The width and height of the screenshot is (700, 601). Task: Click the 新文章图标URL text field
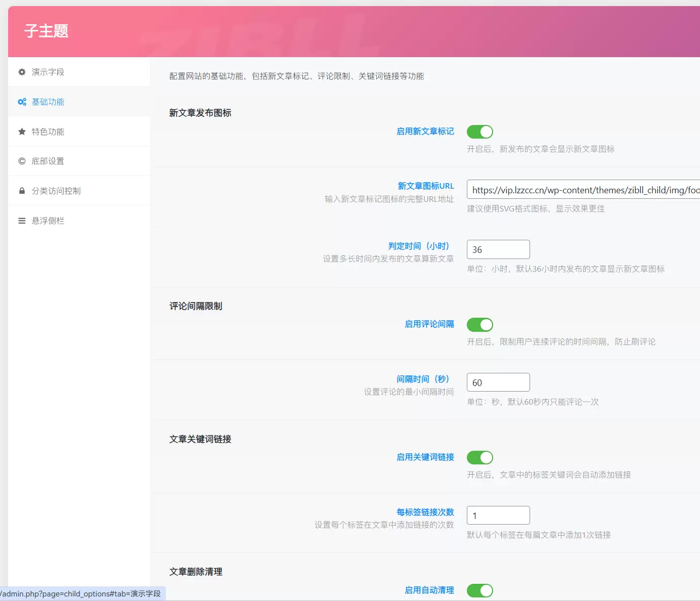click(x=583, y=190)
